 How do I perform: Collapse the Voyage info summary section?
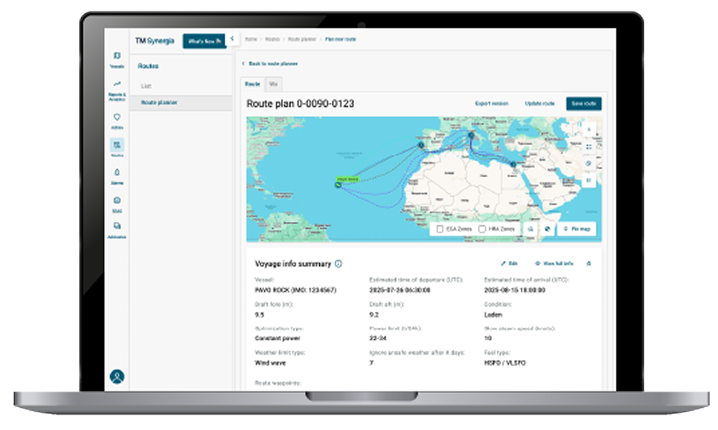coord(588,264)
